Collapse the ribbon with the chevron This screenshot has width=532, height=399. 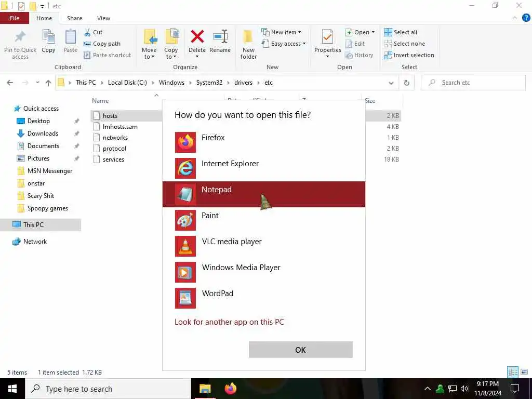pos(515,18)
